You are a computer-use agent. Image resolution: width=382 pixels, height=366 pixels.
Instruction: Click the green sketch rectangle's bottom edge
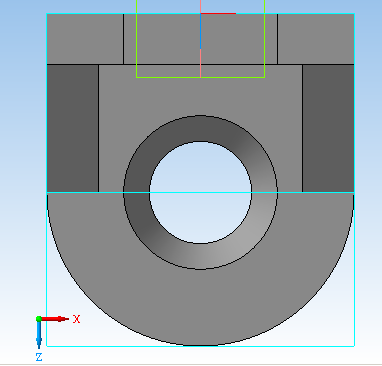click(200, 77)
